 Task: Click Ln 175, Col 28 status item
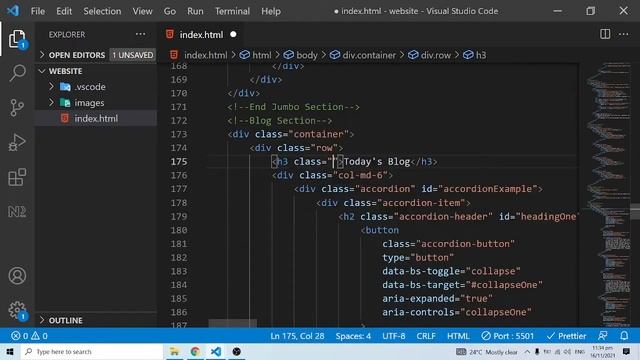(297, 336)
